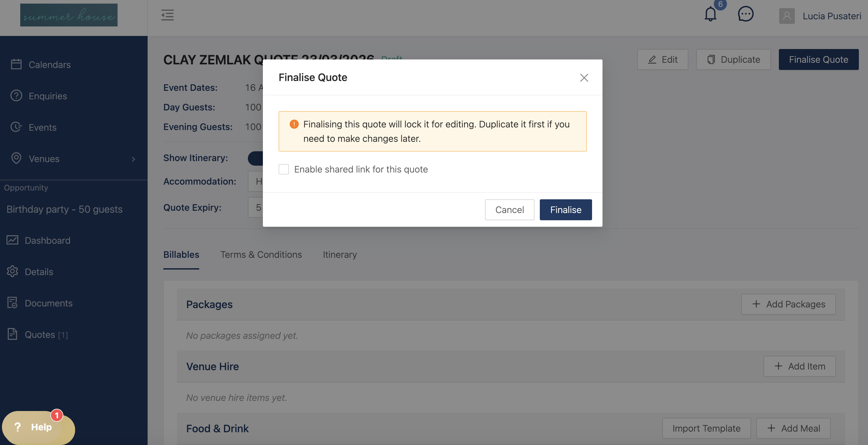Viewport: 868px width, 445px height.
Task: Toggle the Show Itinerary switch
Action: (x=256, y=158)
